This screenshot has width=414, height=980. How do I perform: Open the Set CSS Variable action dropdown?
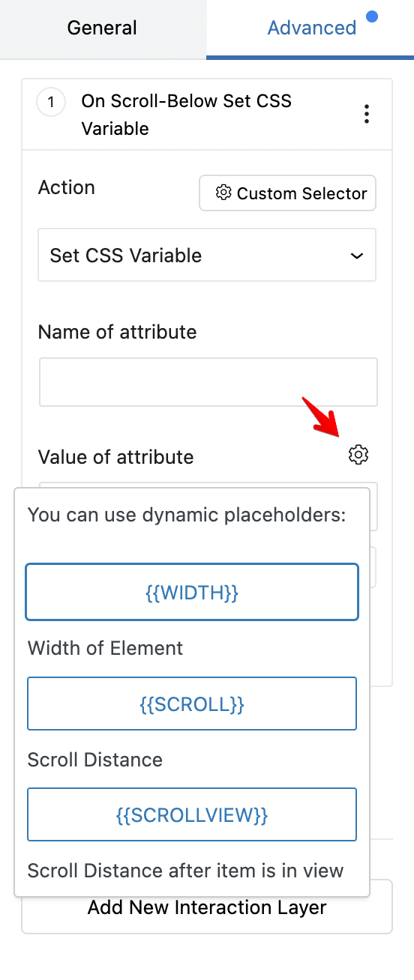207,255
